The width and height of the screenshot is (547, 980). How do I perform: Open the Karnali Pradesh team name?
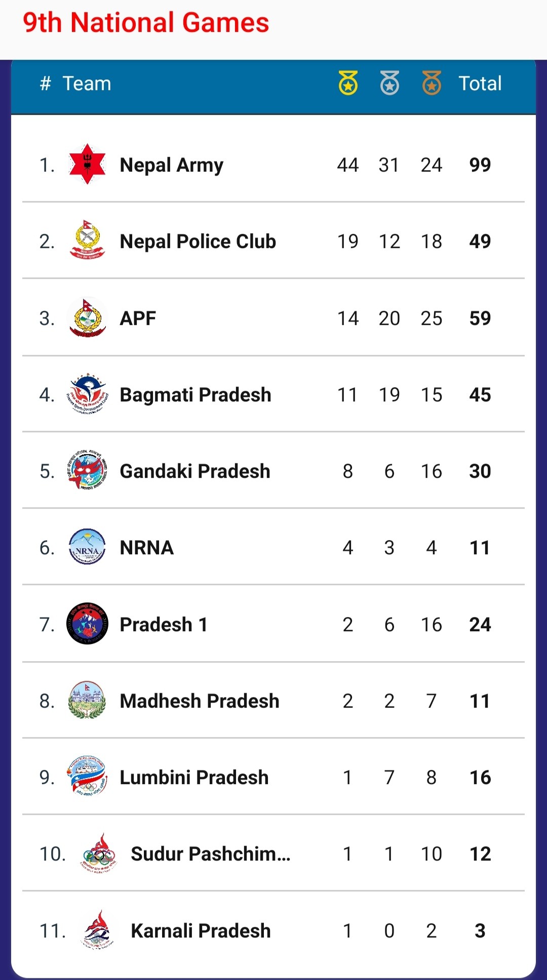click(201, 930)
